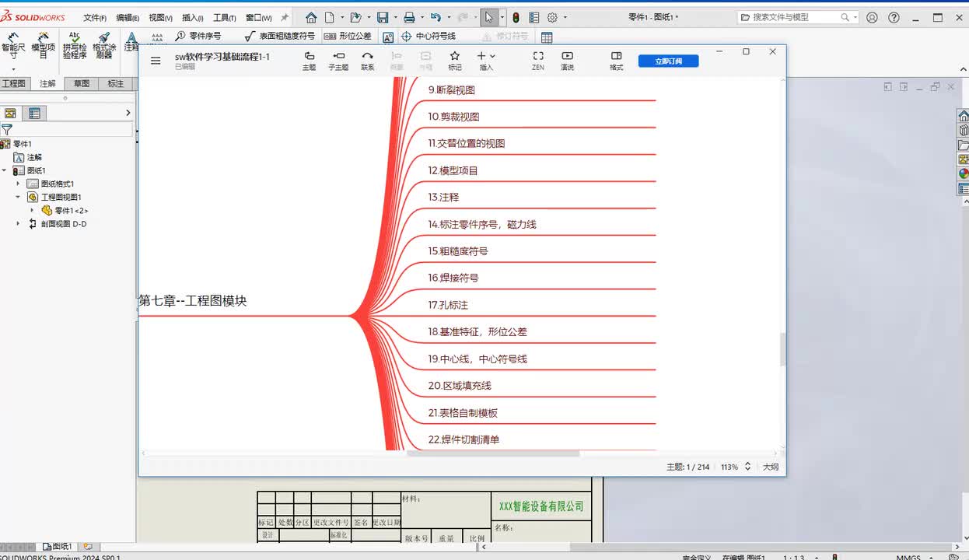Toggle the Format (格式) panel
The height and width of the screenshot is (560, 969).
click(616, 61)
